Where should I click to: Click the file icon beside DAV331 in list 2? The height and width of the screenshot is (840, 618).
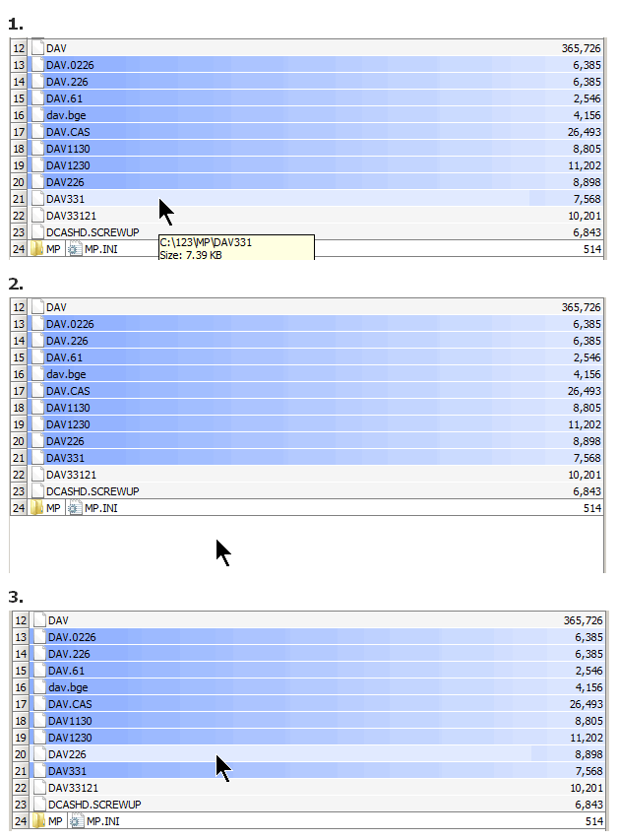pyautogui.click(x=37, y=458)
